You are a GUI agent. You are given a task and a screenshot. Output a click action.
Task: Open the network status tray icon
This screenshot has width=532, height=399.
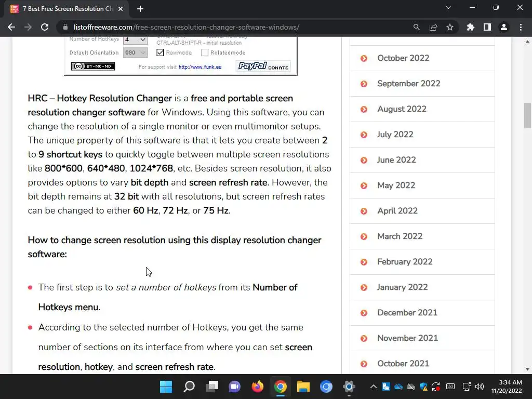click(x=467, y=387)
